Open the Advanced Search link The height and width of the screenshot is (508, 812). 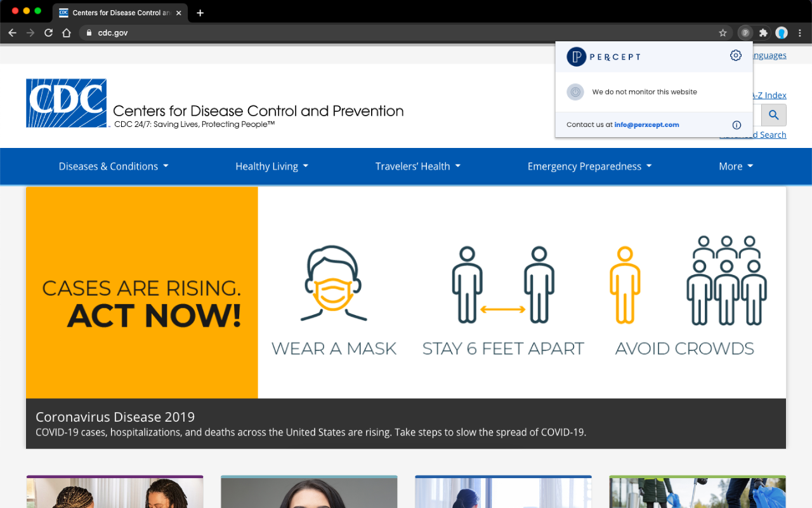tap(753, 135)
